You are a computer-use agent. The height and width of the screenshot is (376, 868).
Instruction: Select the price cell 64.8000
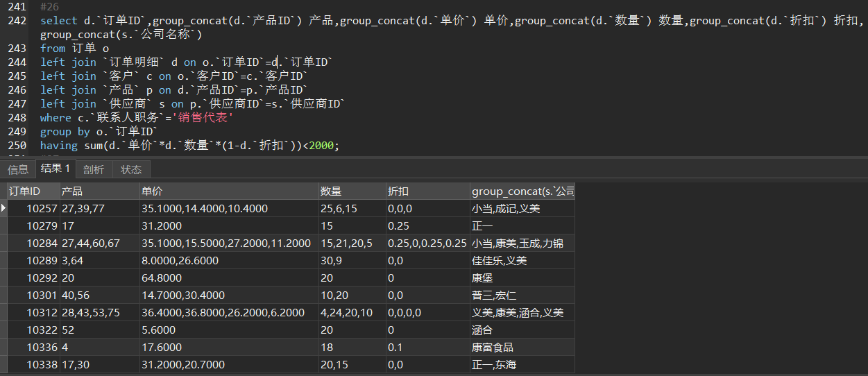point(162,278)
